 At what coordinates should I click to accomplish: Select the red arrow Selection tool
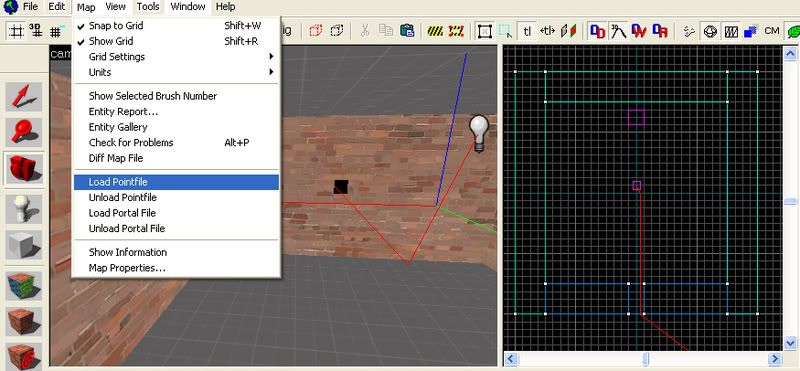(x=23, y=96)
